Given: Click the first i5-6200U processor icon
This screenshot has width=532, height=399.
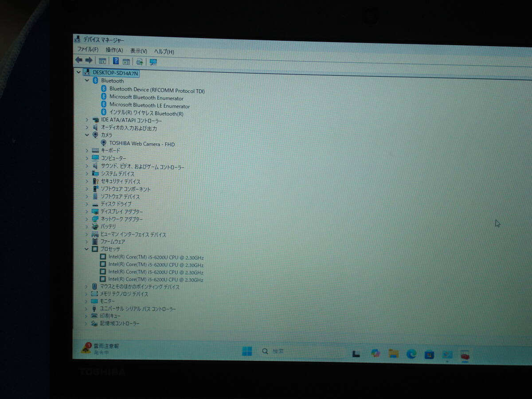Looking at the screenshot, I should (x=103, y=257).
